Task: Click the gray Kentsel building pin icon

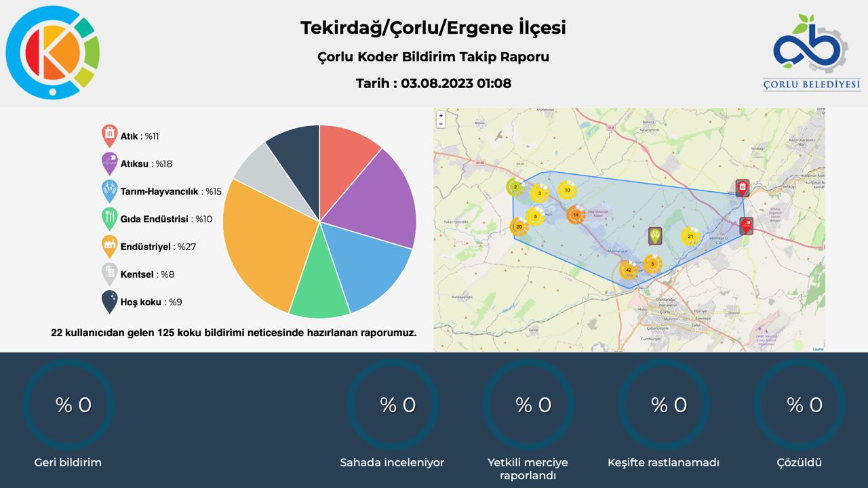Action: point(109,274)
